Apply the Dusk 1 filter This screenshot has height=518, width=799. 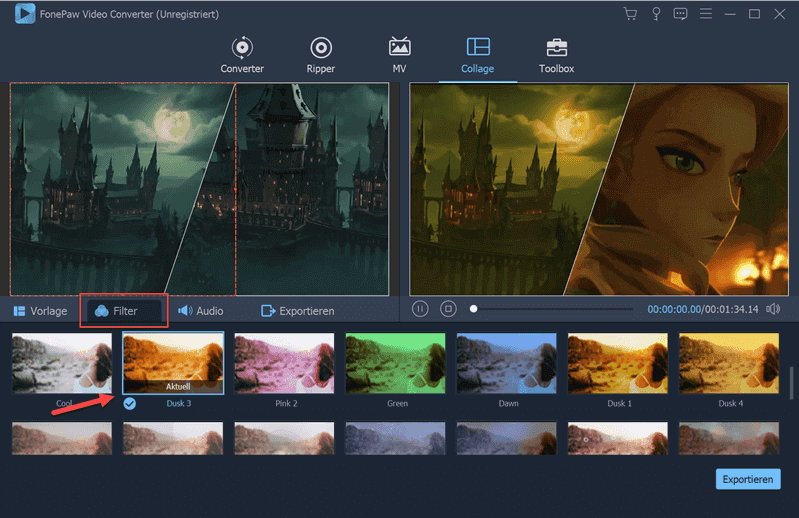pyautogui.click(x=618, y=363)
